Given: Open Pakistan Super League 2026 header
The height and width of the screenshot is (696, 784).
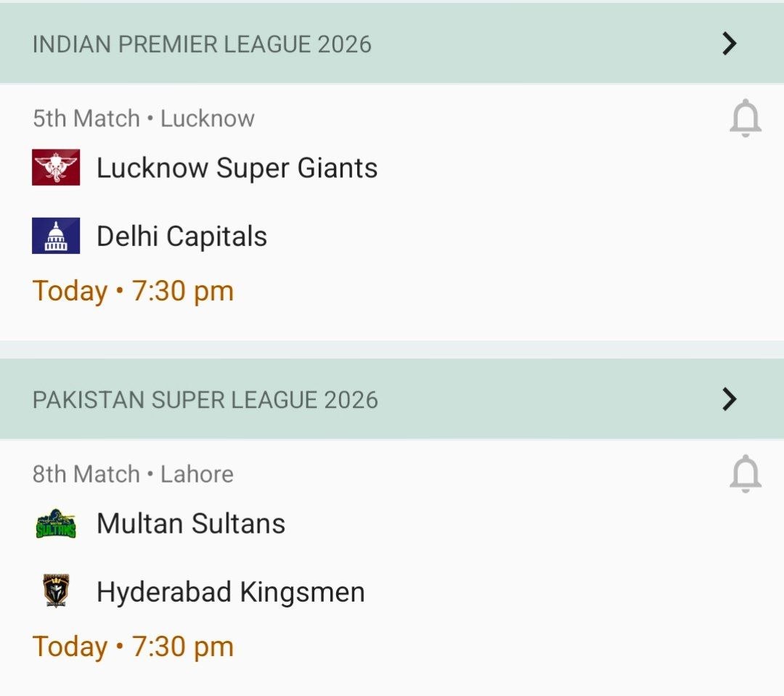Looking at the screenshot, I should (x=205, y=399).
